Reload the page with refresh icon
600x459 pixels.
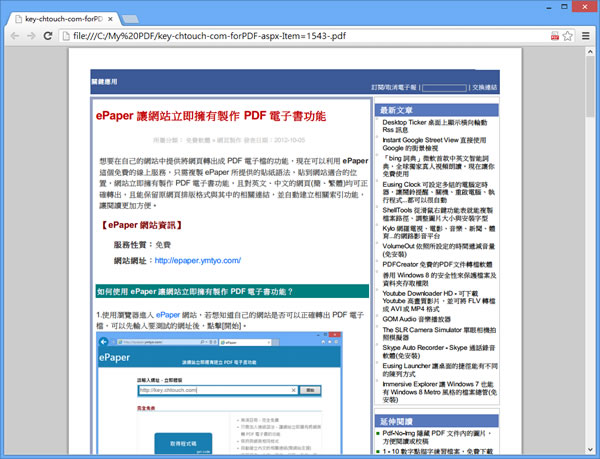48,36
